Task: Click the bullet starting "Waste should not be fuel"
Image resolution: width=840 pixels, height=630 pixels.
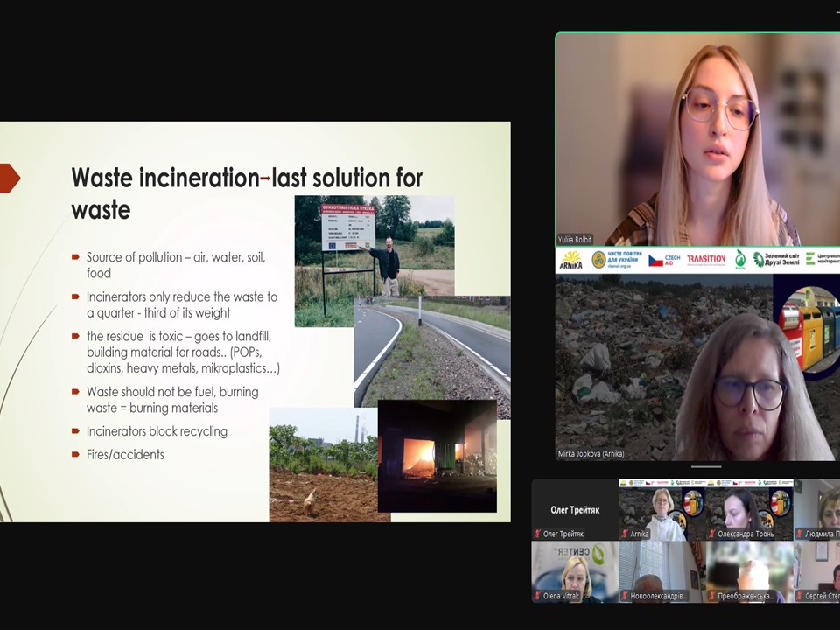Action: 172,400
